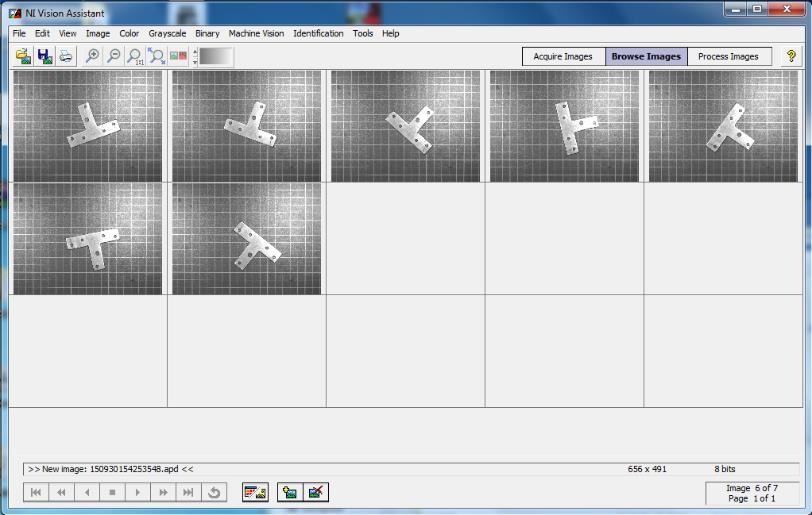
Task: Click the fast rewind playback button
Action: coord(62,492)
